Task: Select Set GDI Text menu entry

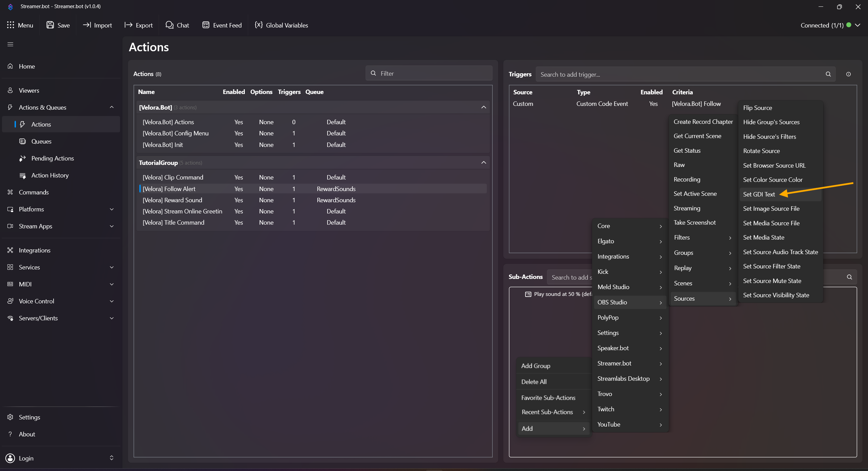Action: pos(759,194)
